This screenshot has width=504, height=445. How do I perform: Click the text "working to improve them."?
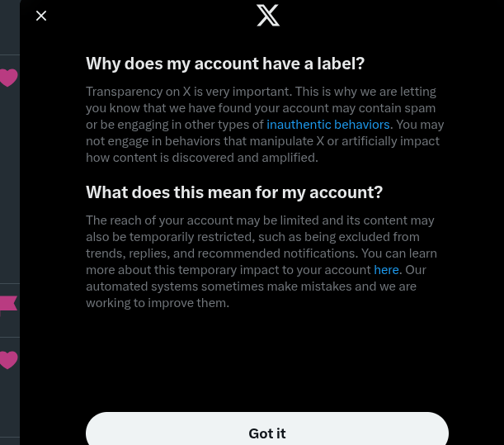(158, 302)
